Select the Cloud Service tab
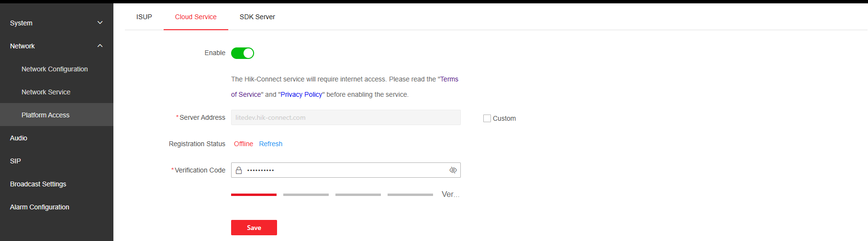 (196, 17)
